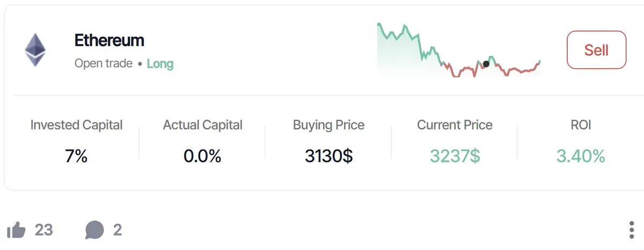This screenshot has width=644, height=250.
Task: Click the 3237$ current price value
Action: [455, 156]
